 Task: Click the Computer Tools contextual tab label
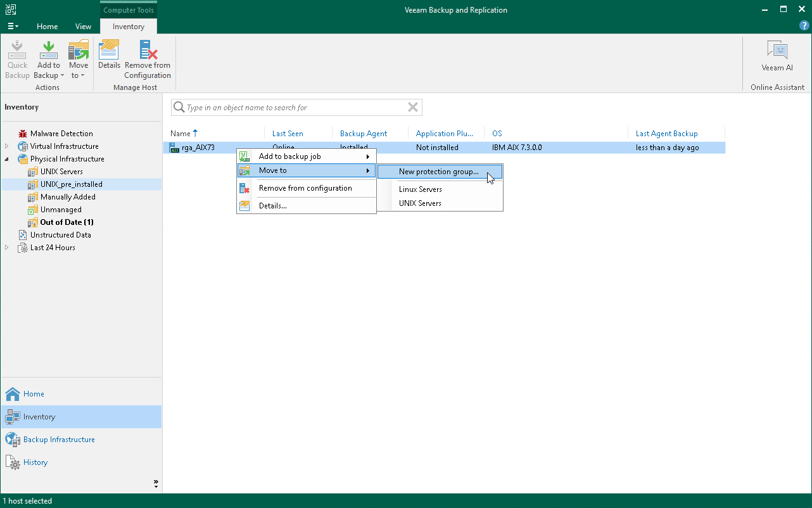click(129, 10)
